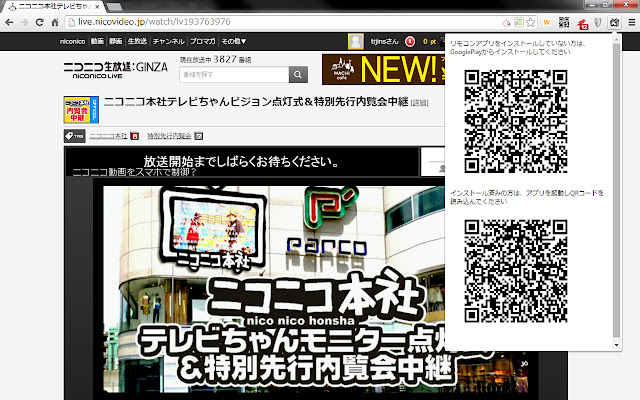Click the GooglePlay install QR code

pos(516,121)
